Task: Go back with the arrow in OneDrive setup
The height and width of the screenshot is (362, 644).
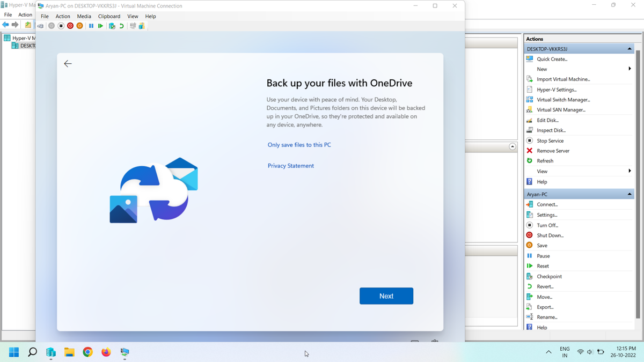Action: click(x=68, y=64)
